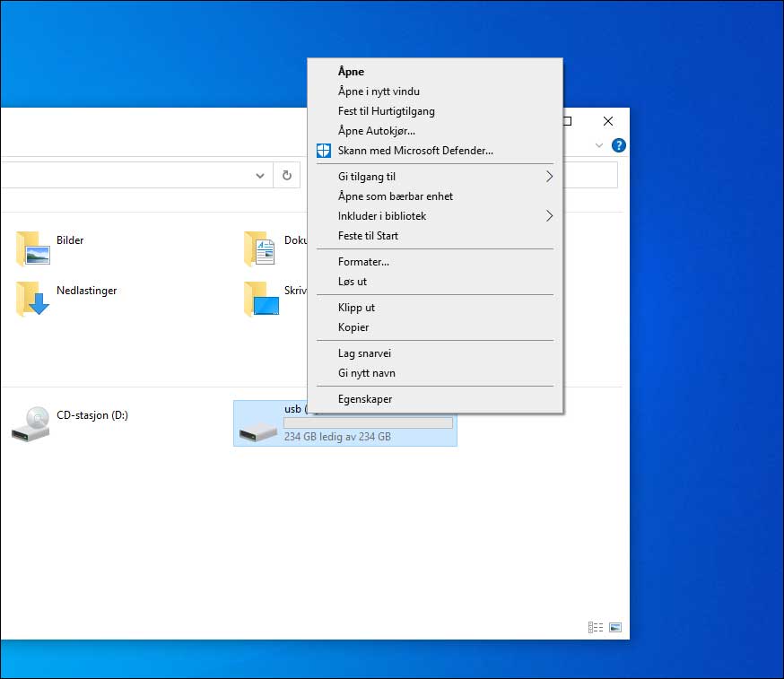The width and height of the screenshot is (784, 679).
Task: Select Egenskaper in the context menu
Action: tap(364, 398)
